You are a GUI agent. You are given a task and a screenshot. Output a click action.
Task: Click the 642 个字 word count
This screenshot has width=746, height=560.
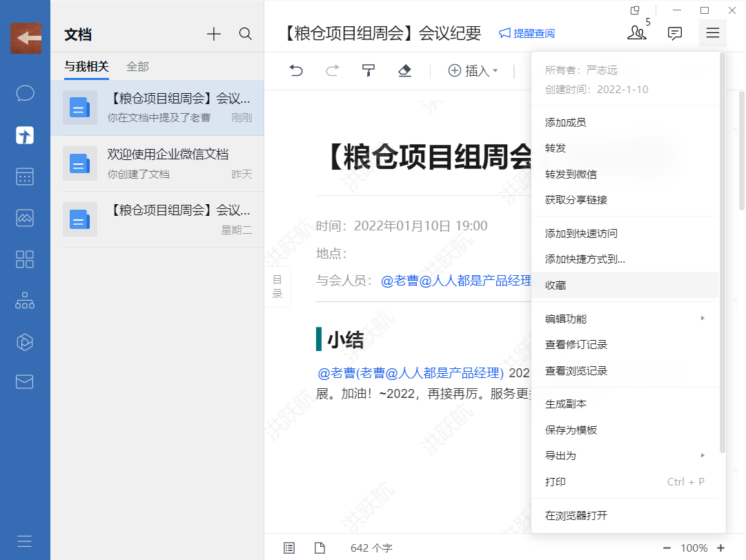point(371,548)
